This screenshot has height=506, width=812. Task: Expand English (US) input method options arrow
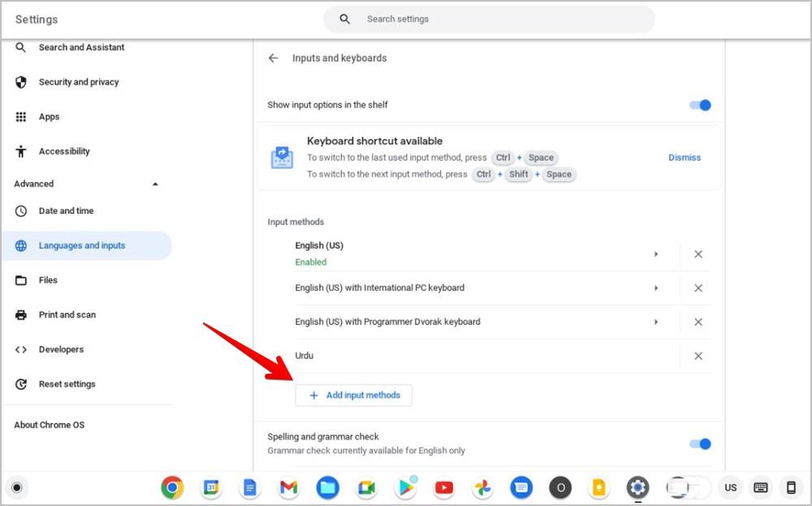[x=655, y=253]
